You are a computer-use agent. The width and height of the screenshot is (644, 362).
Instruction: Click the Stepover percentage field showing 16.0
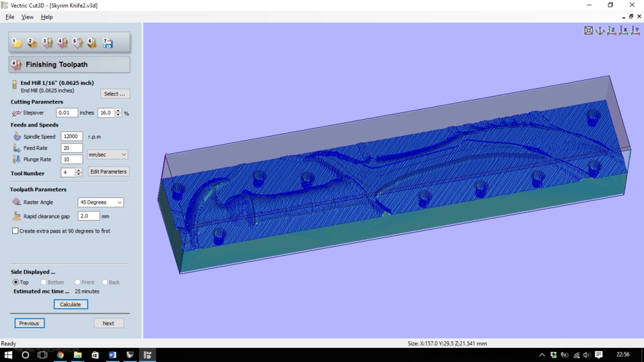[106, 112]
